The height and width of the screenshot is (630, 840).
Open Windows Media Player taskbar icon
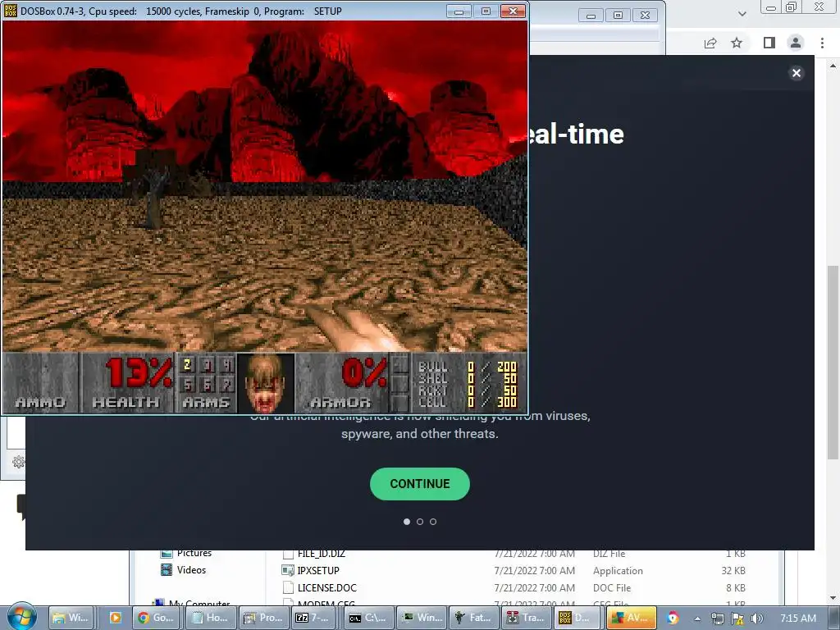click(115, 618)
